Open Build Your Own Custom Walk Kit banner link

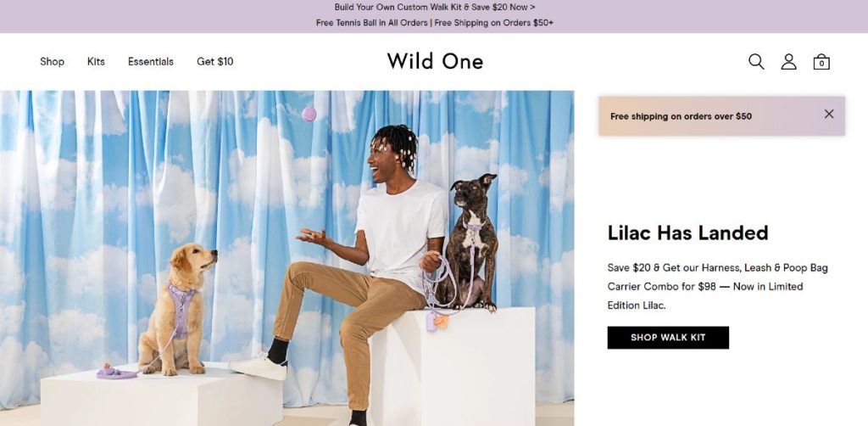click(x=435, y=7)
